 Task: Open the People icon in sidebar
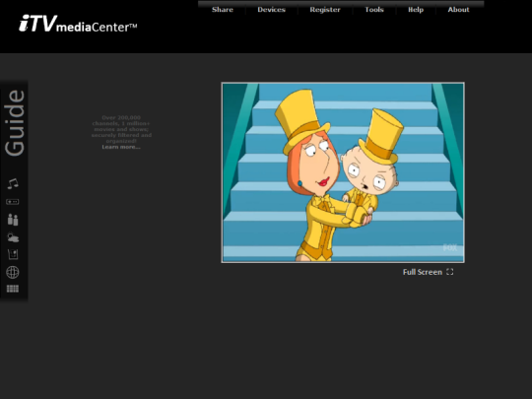tap(13, 220)
